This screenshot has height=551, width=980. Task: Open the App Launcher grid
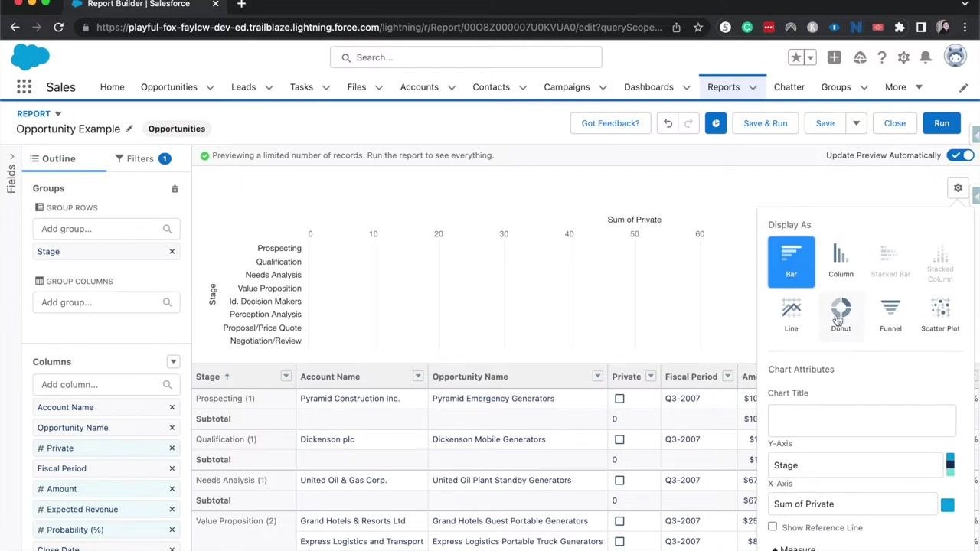tap(24, 87)
